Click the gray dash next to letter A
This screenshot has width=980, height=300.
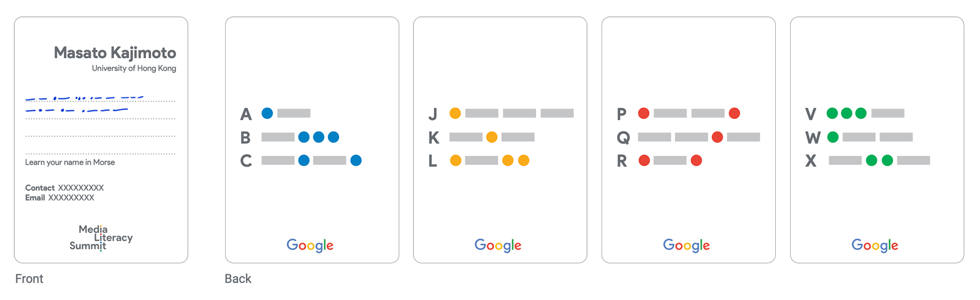[x=293, y=113]
